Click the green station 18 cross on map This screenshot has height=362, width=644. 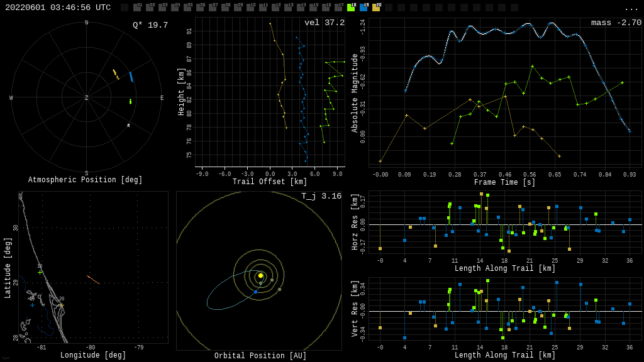point(40,272)
